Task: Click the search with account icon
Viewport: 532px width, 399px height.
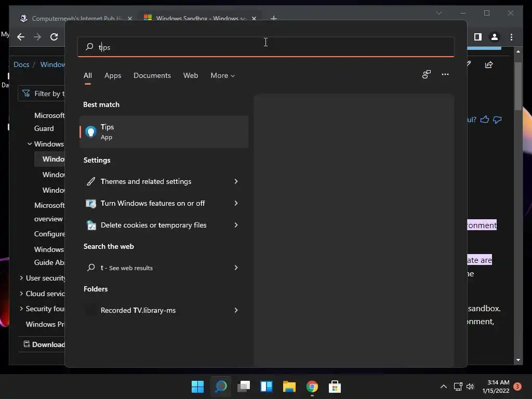Action: coord(427,74)
